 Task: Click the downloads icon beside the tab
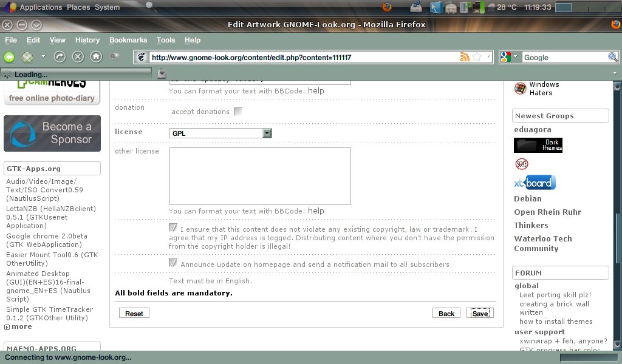[162, 73]
